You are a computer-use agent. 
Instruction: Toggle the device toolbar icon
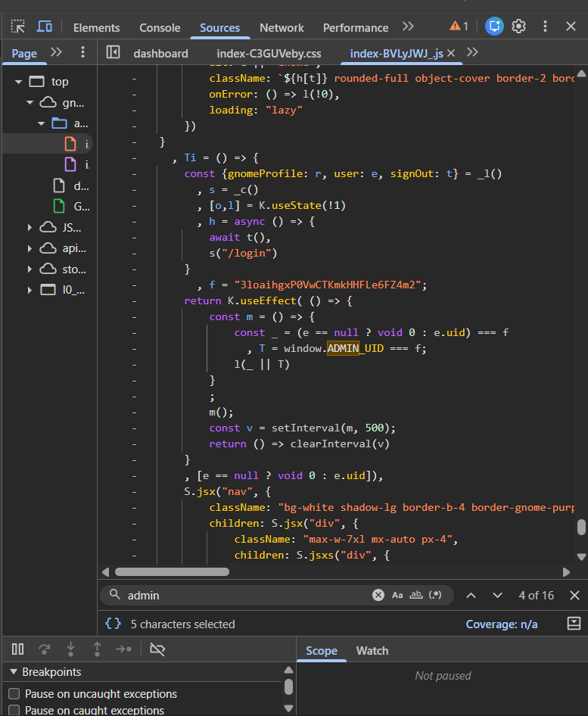coord(45,26)
